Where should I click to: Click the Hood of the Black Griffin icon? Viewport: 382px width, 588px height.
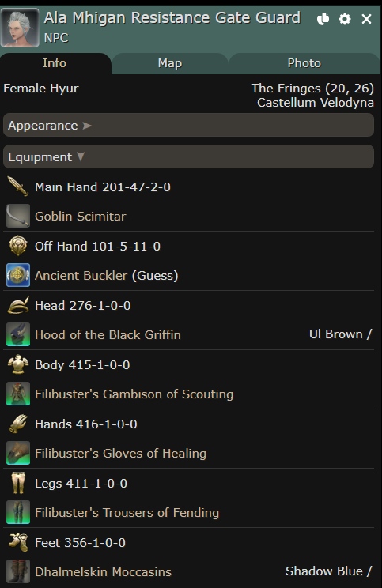coord(18,334)
